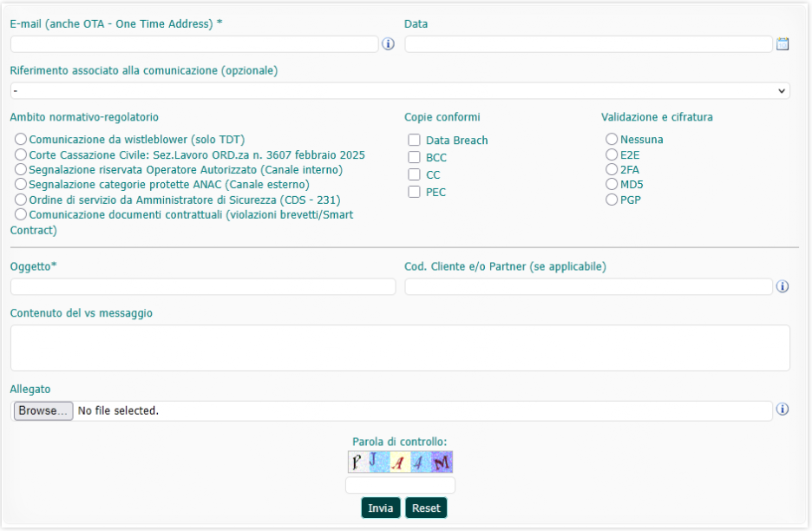
Task: Select Comunicazione documenti contrattuali radio option
Action: pos(21,214)
